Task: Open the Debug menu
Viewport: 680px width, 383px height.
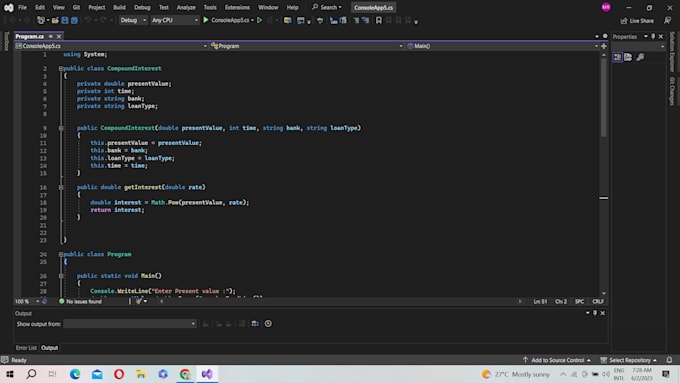Action: (142, 7)
